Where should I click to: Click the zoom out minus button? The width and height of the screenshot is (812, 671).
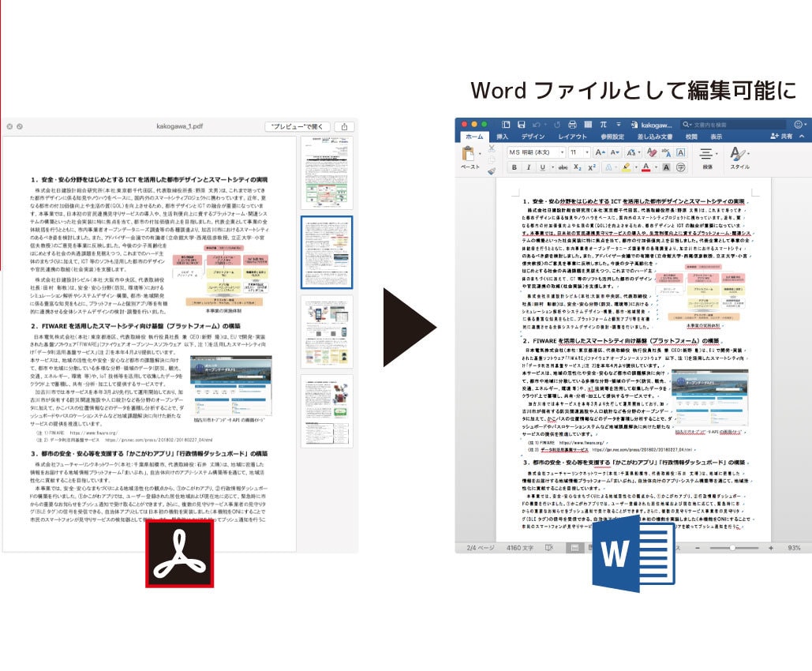tap(698, 548)
